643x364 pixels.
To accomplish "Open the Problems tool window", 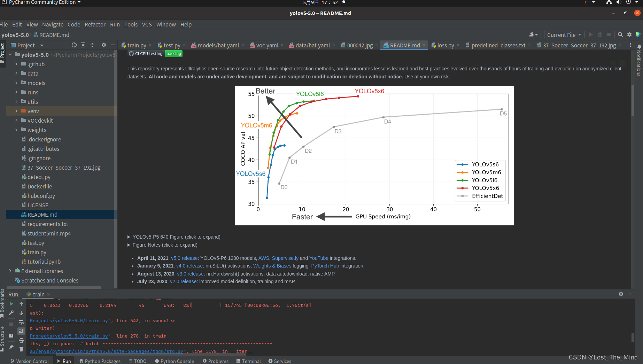I will coord(216,361).
